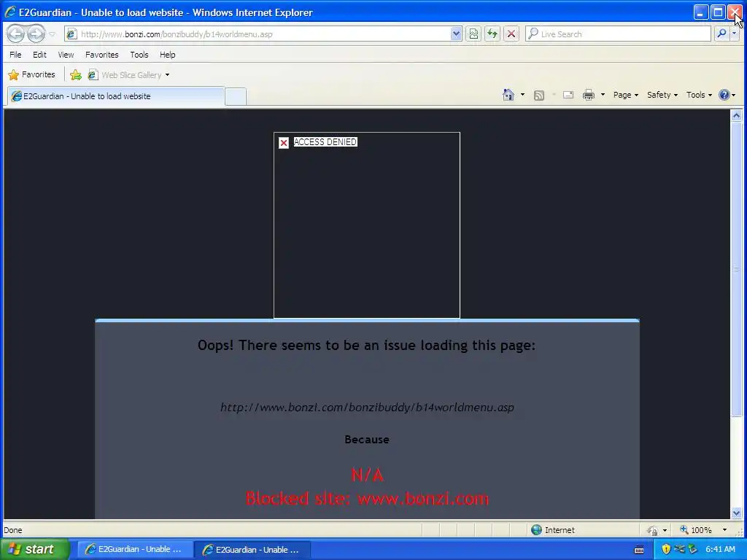Expand the Web Slice Gallery dropdown arrow
Screen dimensions: 747x560
click(x=167, y=75)
